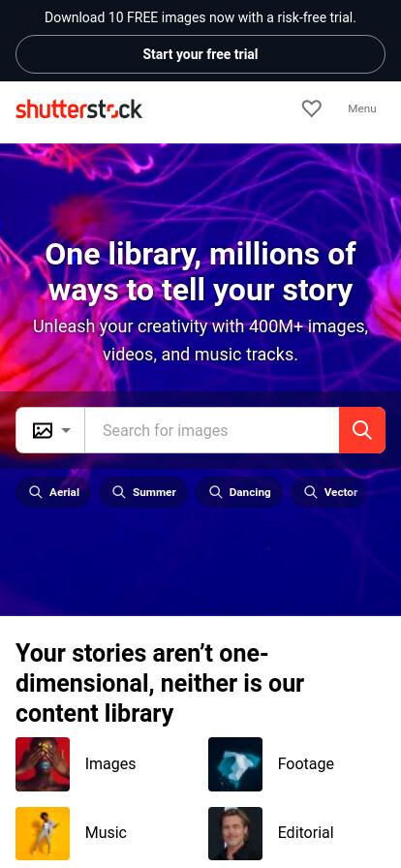Expand the search type dropdown arrow

point(66,430)
